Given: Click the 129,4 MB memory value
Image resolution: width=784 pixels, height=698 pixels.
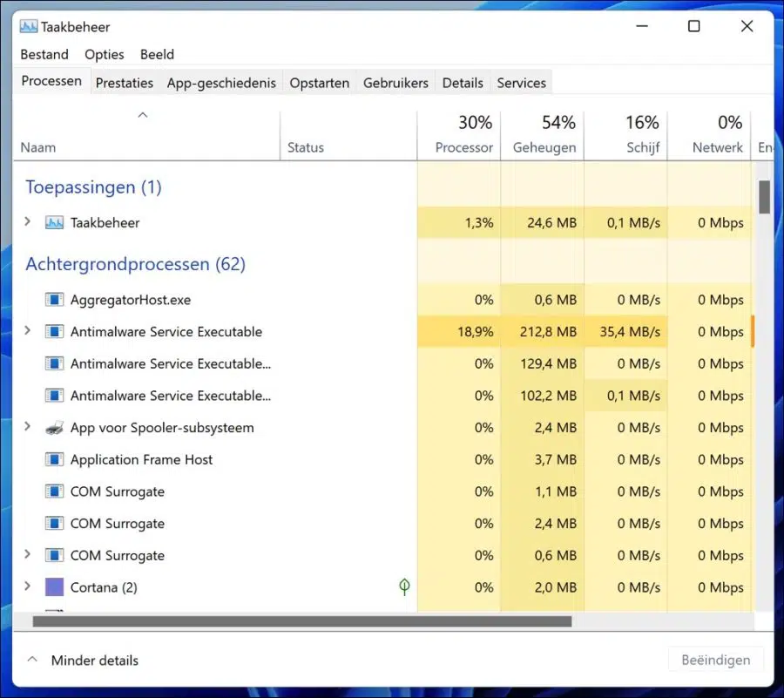Looking at the screenshot, I should (x=549, y=363).
